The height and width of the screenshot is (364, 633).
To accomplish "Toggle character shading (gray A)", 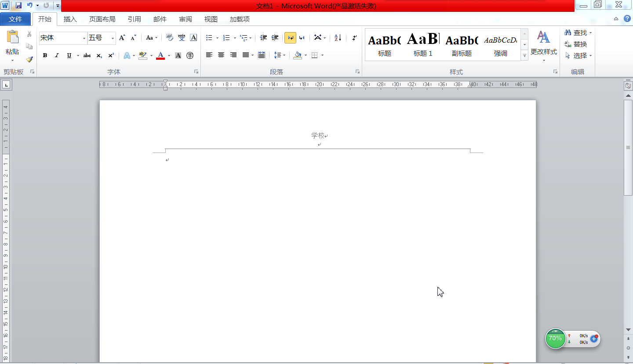I will (178, 55).
